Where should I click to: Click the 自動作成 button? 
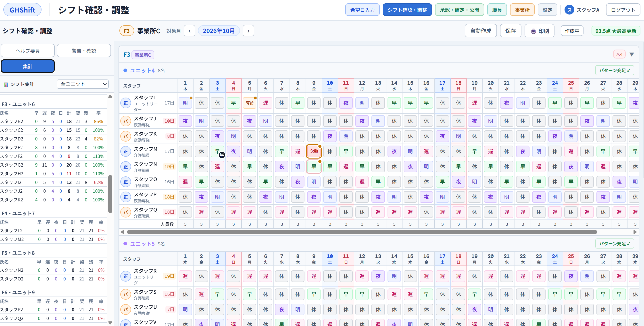(x=481, y=31)
